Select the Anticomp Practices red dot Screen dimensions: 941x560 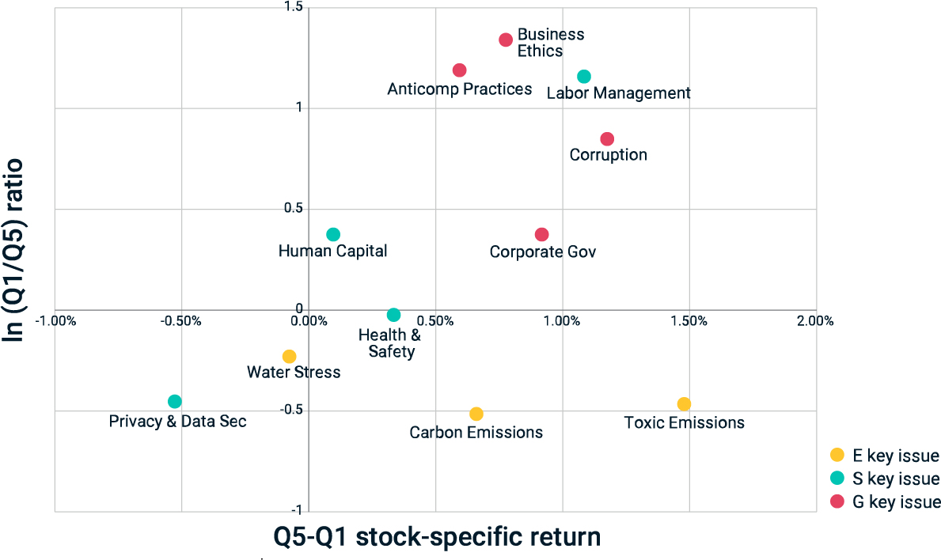click(x=459, y=70)
